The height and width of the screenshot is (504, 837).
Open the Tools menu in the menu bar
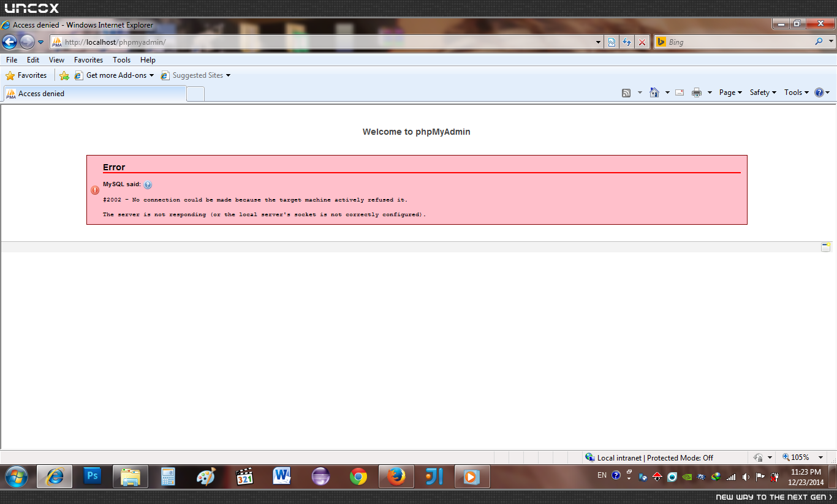point(122,60)
